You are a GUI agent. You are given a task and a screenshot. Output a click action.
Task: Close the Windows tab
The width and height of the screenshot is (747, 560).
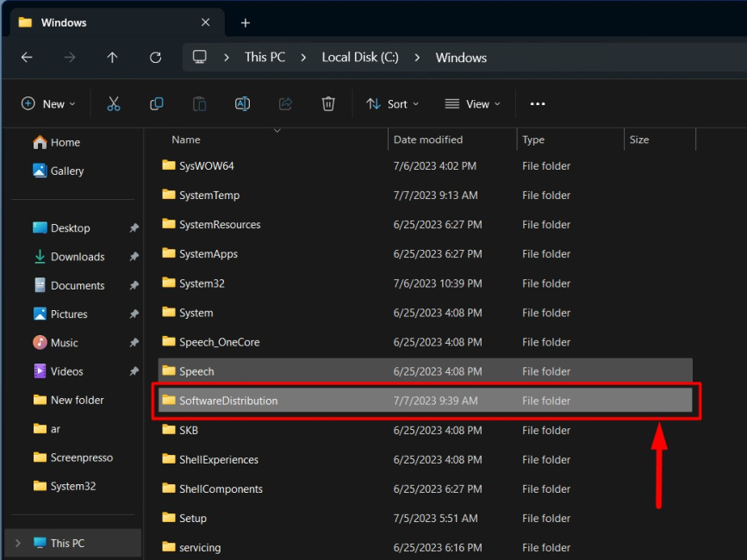[205, 22]
